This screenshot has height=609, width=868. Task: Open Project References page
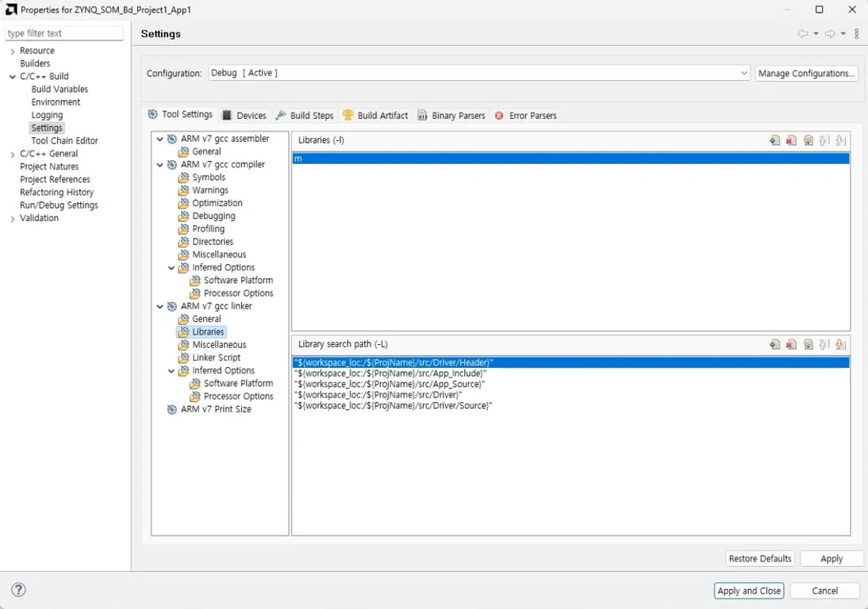(x=55, y=180)
